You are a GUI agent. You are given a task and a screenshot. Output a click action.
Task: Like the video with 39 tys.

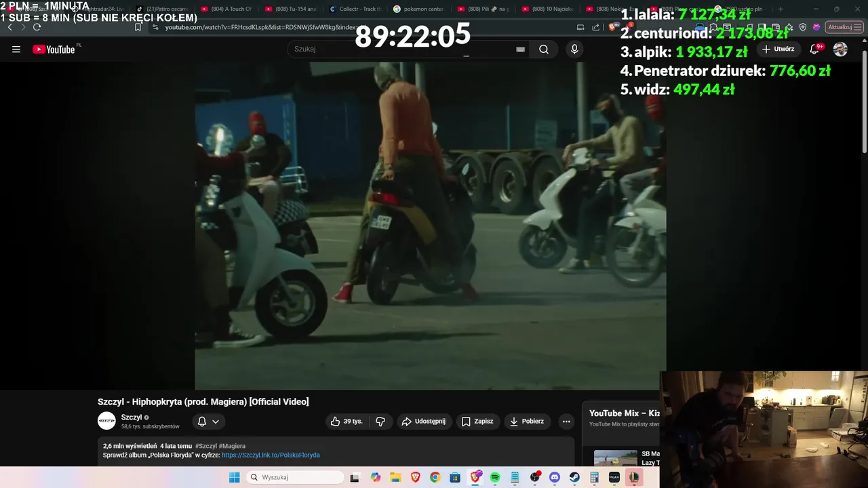[346, 422]
